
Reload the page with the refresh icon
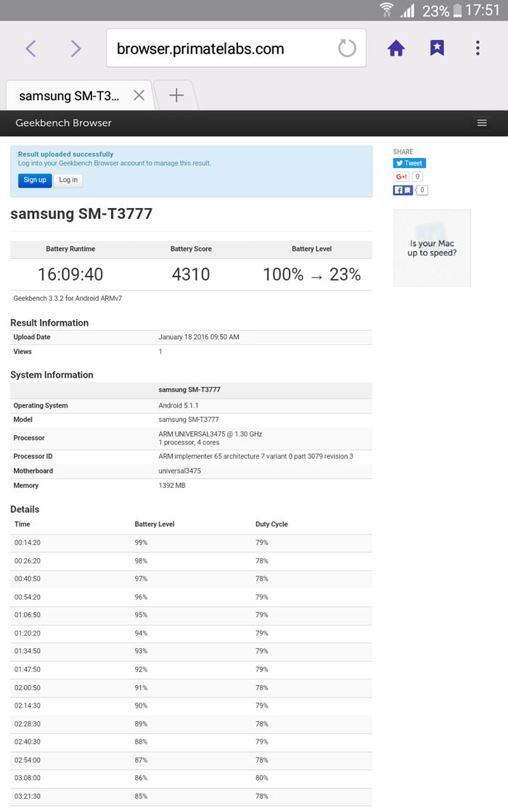point(347,49)
